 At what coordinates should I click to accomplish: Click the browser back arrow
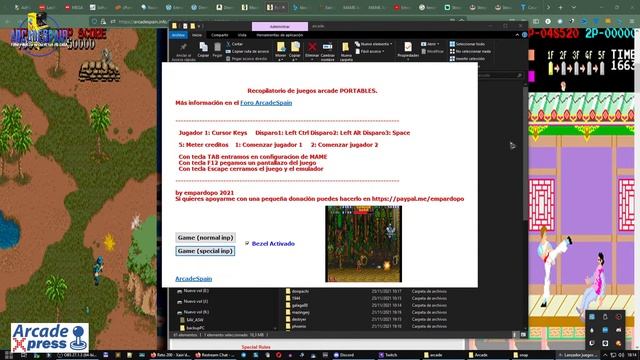pos(7,21)
